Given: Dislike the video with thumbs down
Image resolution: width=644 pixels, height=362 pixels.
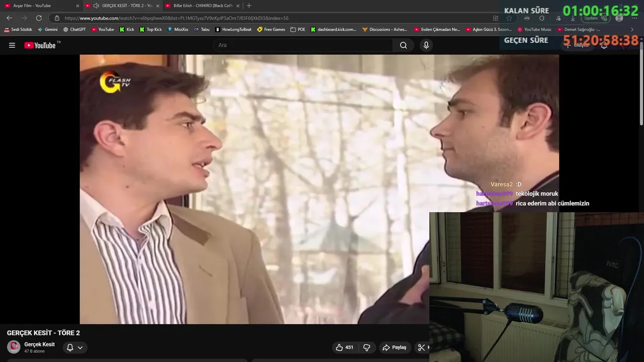Looking at the screenshot, I should coord(367,347).
